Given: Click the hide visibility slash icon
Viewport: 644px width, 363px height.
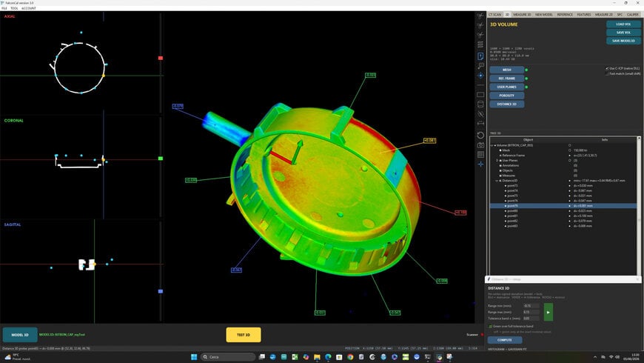Looking at the screenshot, I should click(480, 114).
